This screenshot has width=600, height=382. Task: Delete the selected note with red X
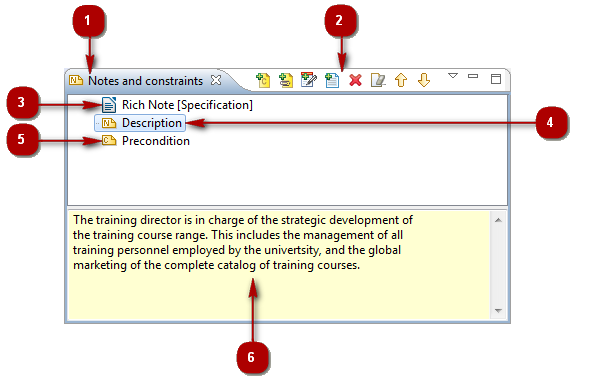[x=355, y=80]
